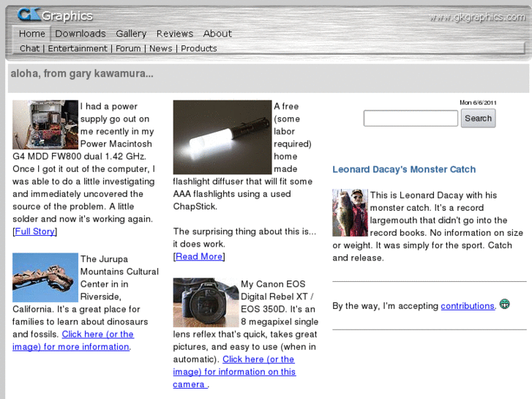The width and height of the screenshot is (532, 399).
Task: Open the Reviews page
Action: [175, 34]
